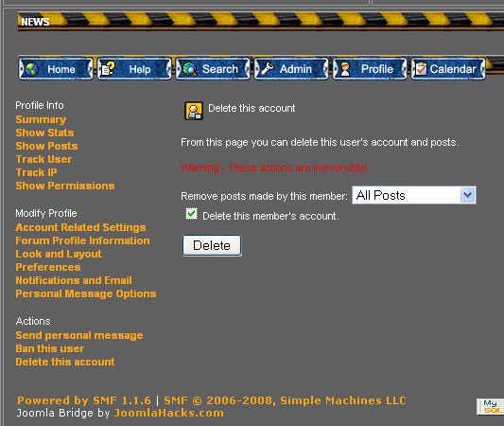The height and width of the screenshot is (426, 504).
Task: Select the Remove posts combo box
Action: (x=414, y=195)
